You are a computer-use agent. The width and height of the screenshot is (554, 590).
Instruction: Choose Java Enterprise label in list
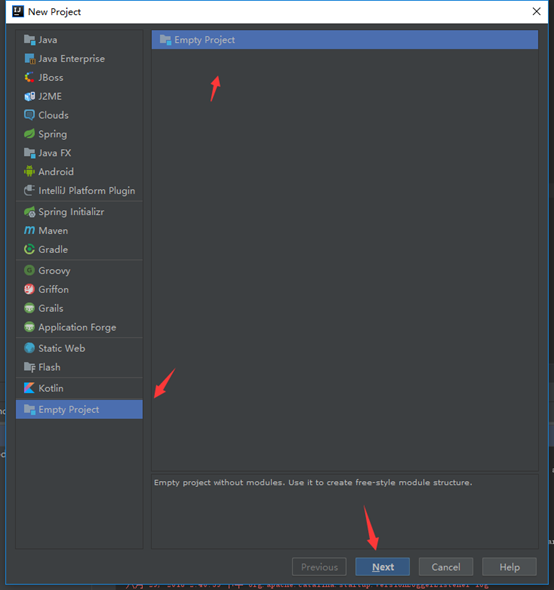[72, 59]
